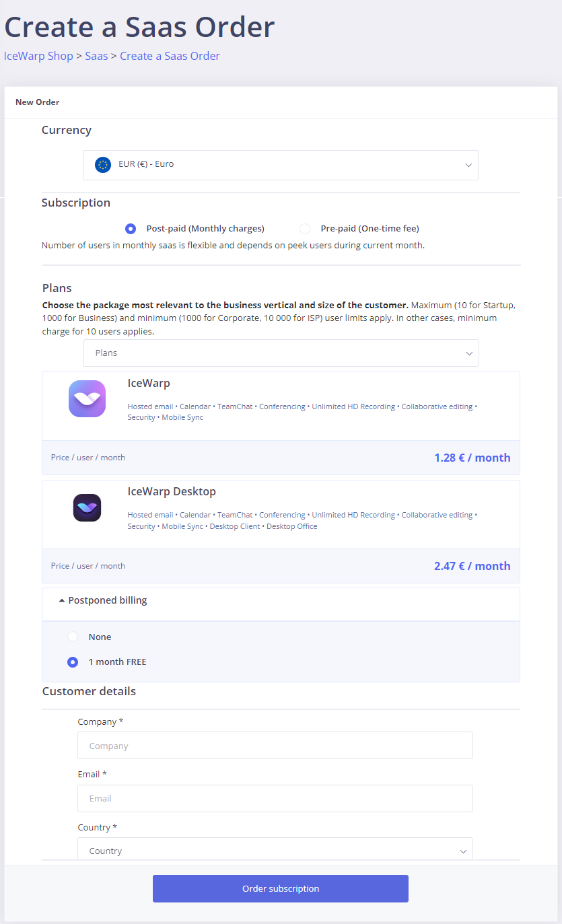Click the Euro flag icon in currency field
Viewport: 562px width, 924px height.
pyautogui.click(x=103, y=164)
